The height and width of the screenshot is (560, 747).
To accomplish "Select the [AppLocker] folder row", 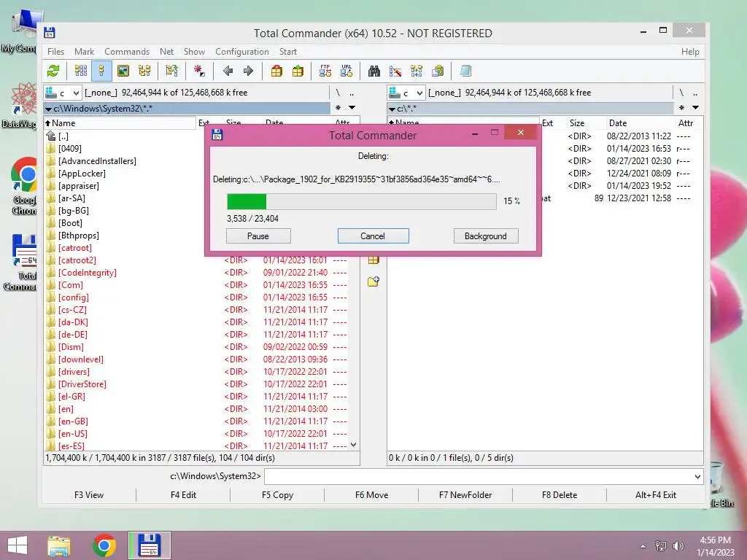I will pyautogui.click(x=125, y=174).
